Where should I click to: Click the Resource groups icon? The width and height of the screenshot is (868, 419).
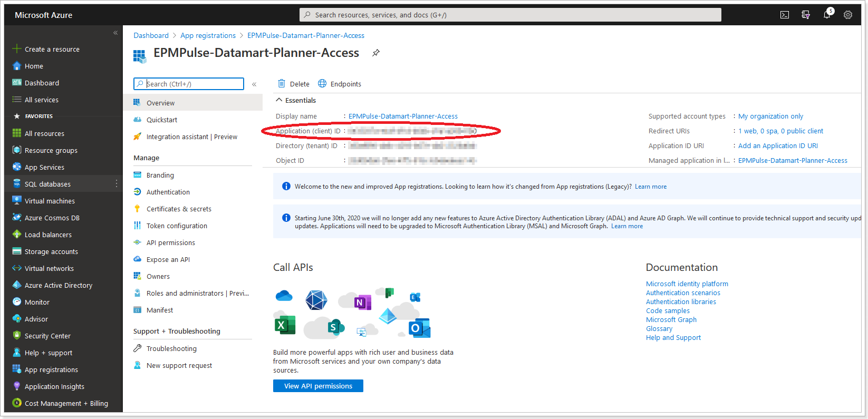pos(17,150)
